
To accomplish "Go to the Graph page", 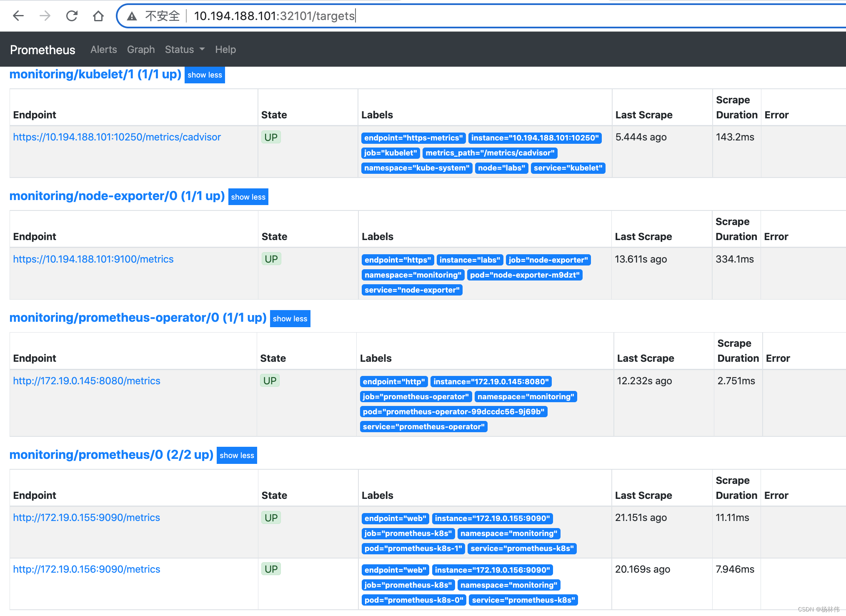I will click(141, 50).
